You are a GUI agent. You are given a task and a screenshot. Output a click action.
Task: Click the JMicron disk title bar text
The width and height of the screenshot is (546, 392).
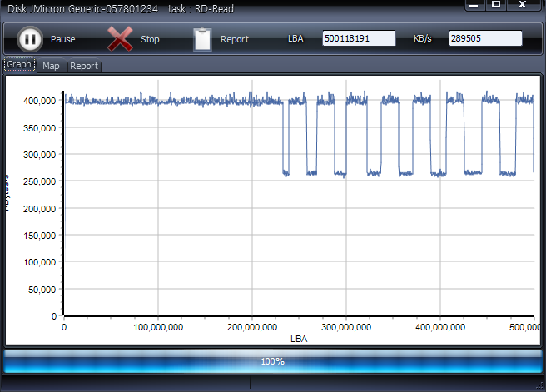coord(83,8)
